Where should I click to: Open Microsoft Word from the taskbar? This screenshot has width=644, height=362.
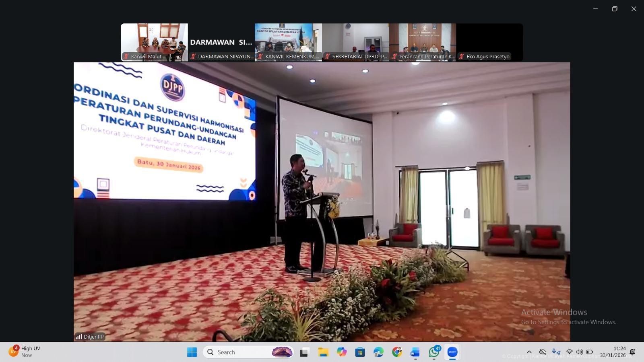tap(415, 352)
